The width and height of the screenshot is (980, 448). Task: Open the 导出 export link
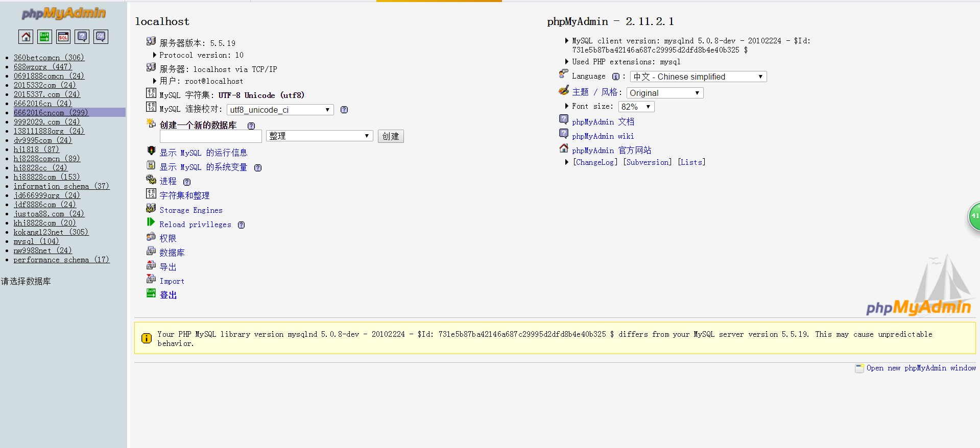168,267
